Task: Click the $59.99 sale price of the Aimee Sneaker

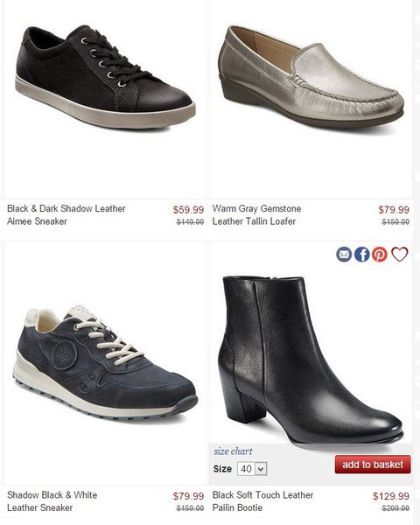Action: pyautogui.click(x=188, y=210)
